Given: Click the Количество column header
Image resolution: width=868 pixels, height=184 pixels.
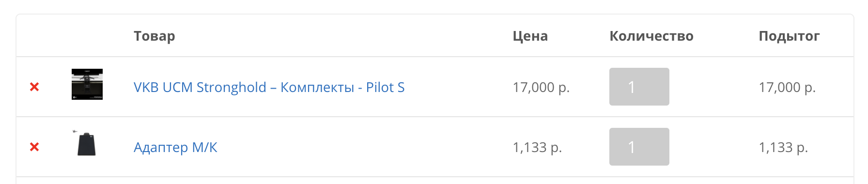Looking at the screenshot, I should [651, 36].
